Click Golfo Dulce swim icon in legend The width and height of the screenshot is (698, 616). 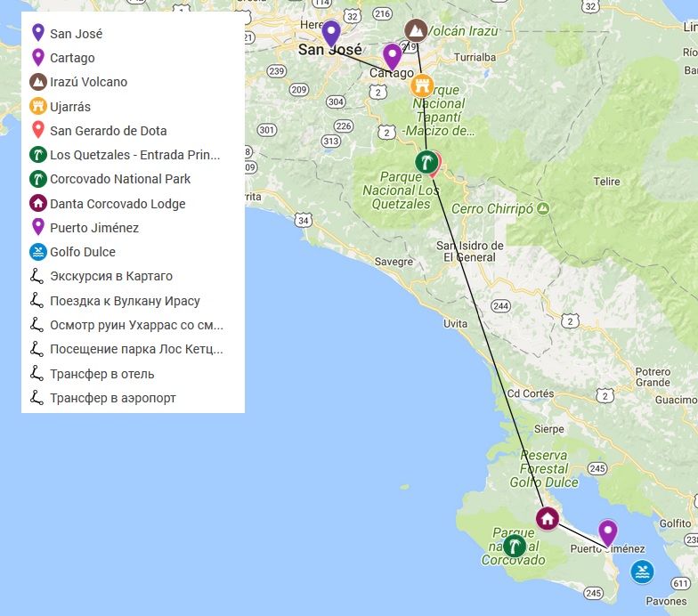38,252
